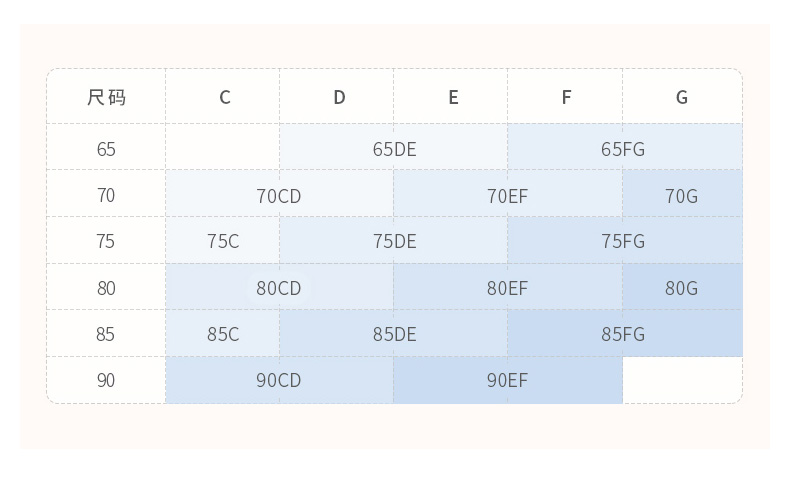Pick the 85C size cell
Viewport: 790px width, 477px height.
point(223,334)
